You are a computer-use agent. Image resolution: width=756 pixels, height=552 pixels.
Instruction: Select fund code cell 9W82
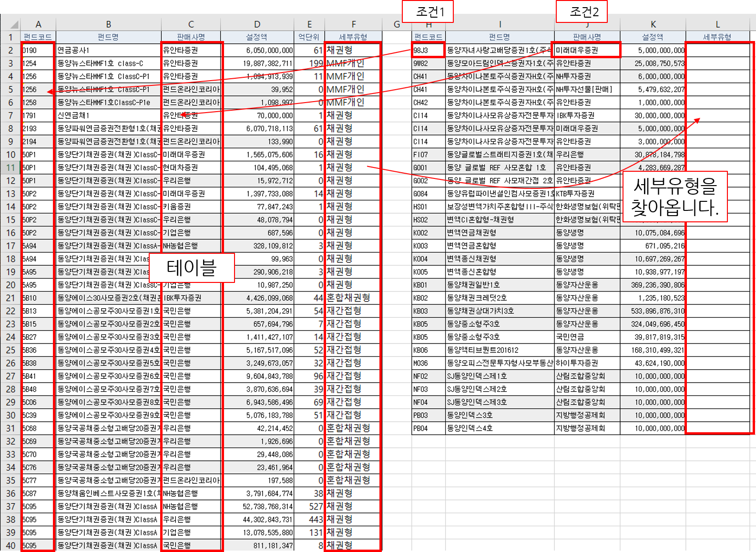(x=429, y=63)
